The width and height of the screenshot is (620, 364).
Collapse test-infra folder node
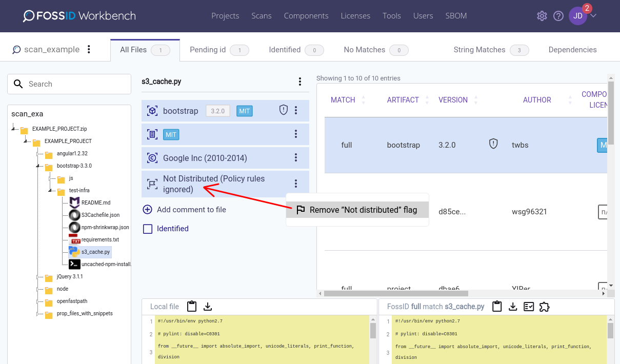pos(50,190)
